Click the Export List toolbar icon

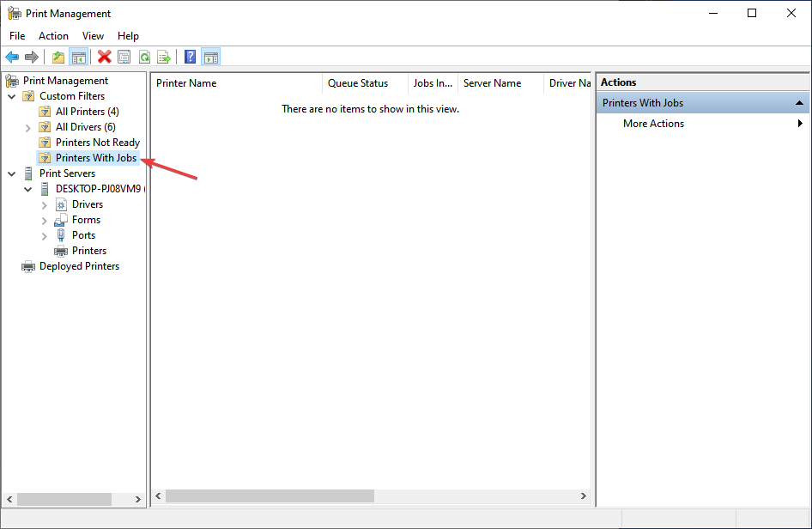click(164, 57)
